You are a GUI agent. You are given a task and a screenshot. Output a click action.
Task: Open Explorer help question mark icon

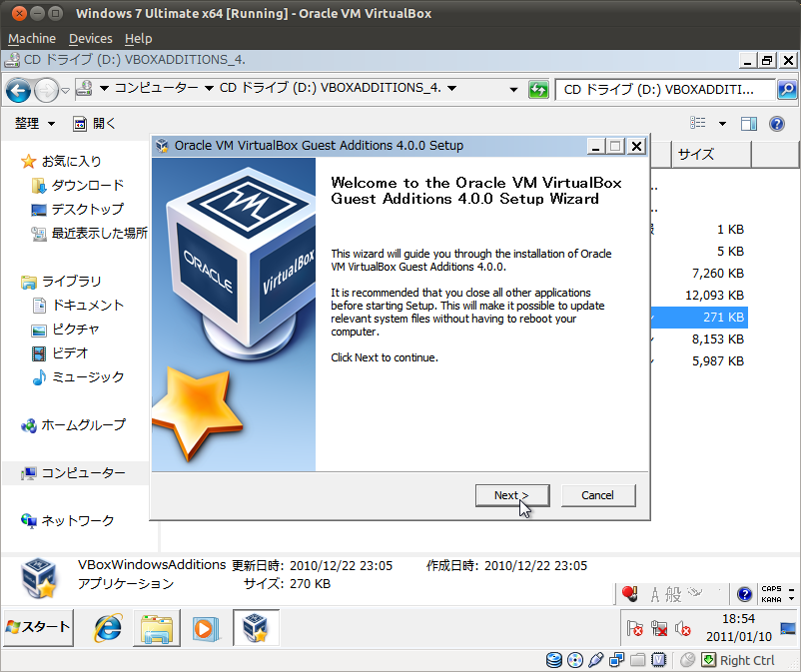(777, 124)
